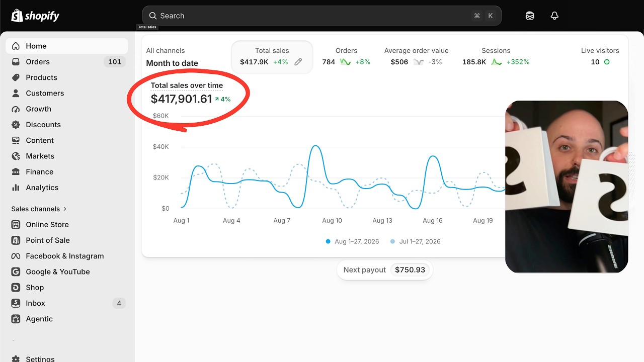The image size is (644, 362).
Task: Click the presenter video overlay thumbnail
Action: point(567,187)
